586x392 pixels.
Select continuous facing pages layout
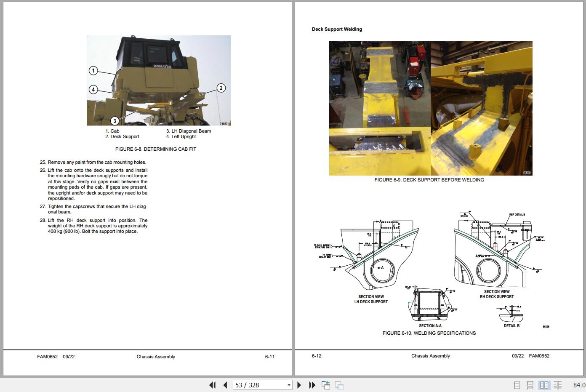tap(557, 385)
